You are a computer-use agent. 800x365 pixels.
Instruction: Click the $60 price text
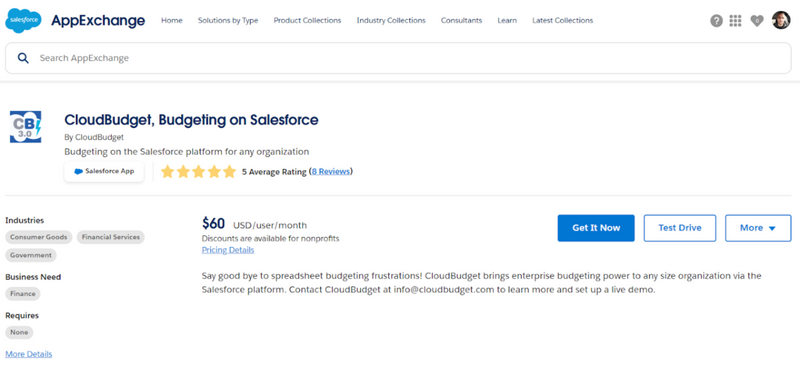point(213,224)
